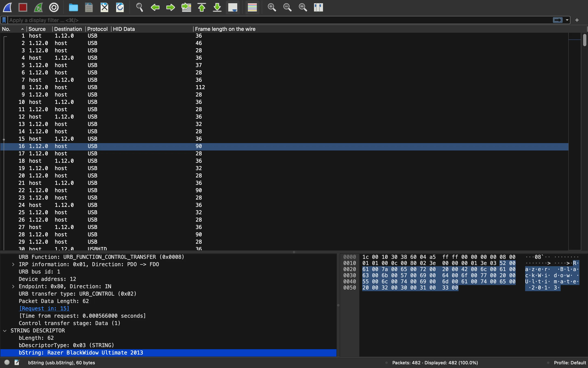Image resolution: width=588 pixels, height=368 pixels.
Task: Select bString Razer BlackWidow Ultimate 2013 row
Action: 168,353
